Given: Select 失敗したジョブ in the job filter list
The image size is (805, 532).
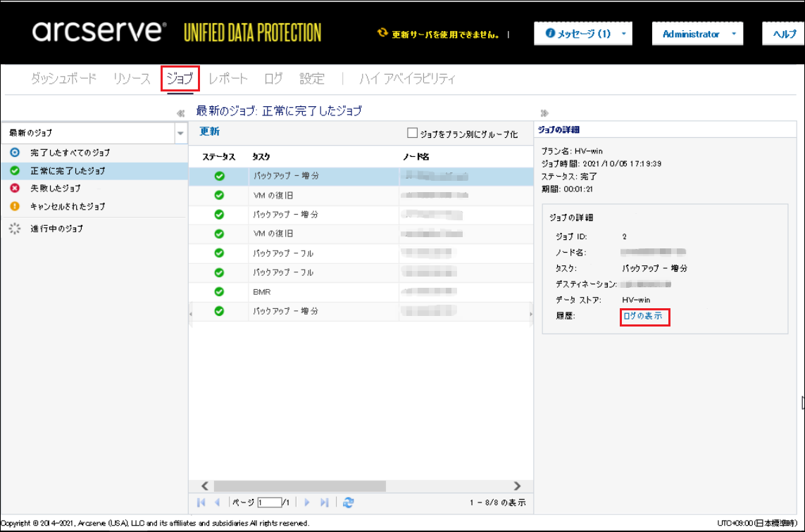Looking at the screenshot, I should 55,189.
